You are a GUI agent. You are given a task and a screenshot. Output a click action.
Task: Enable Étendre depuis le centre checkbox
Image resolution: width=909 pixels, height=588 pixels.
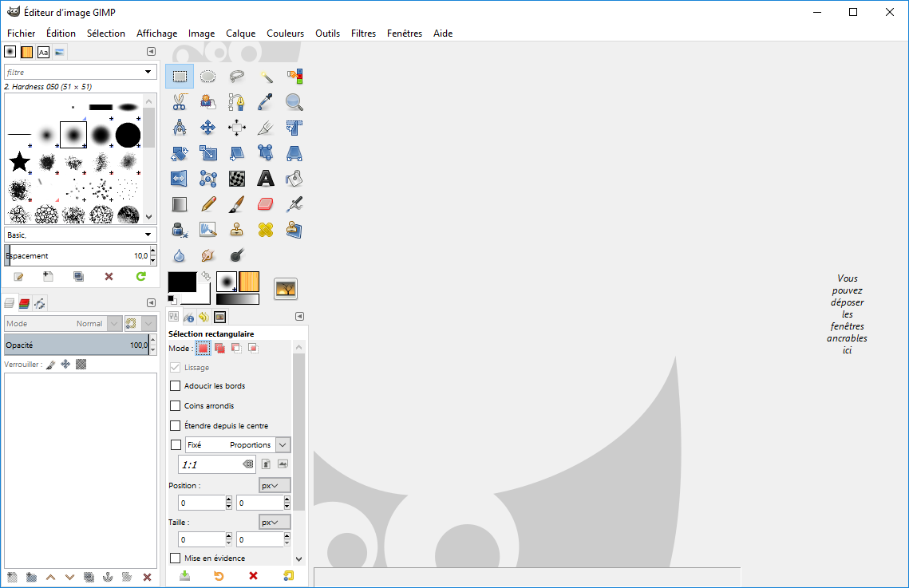click(x=175, y=426)
